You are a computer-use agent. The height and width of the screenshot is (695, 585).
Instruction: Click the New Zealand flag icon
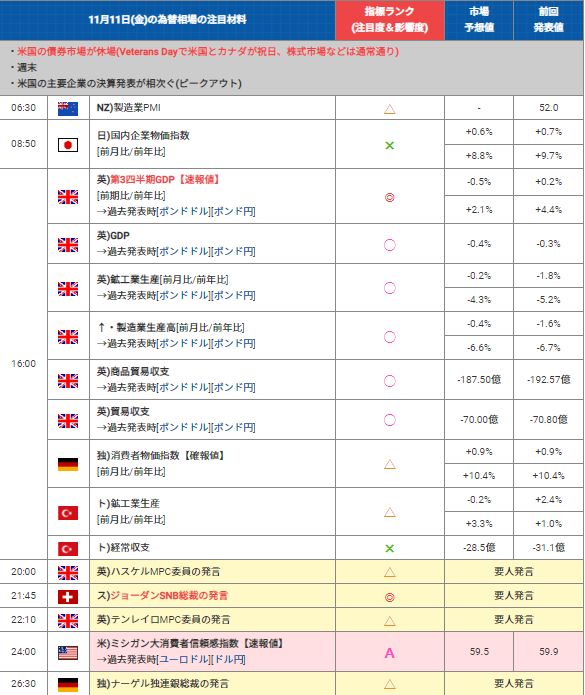tap(68, 109)
